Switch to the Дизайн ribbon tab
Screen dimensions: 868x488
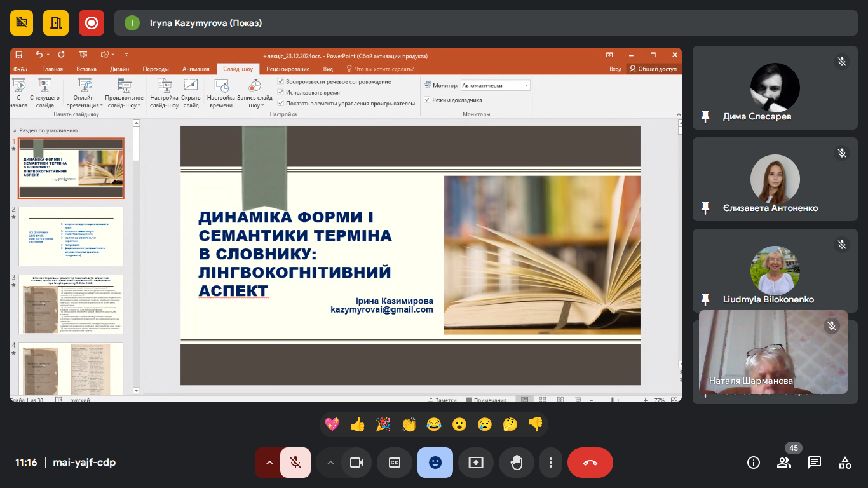tap(119, 69)
